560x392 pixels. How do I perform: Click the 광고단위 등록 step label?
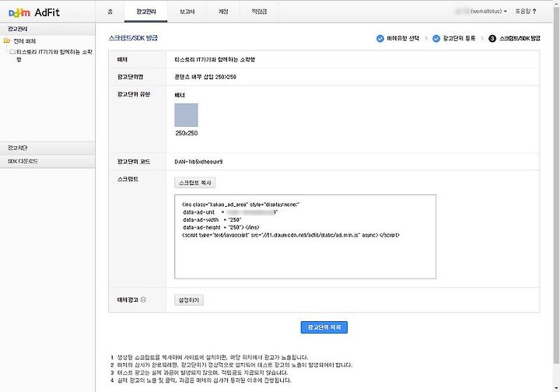(459, 39)
